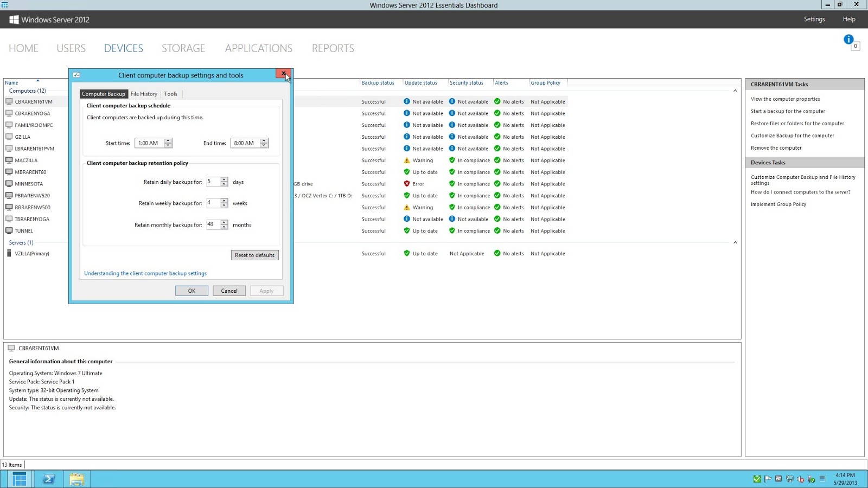Click the Reset to defaults button
868x488 pixels.
(x=254, y=255)
